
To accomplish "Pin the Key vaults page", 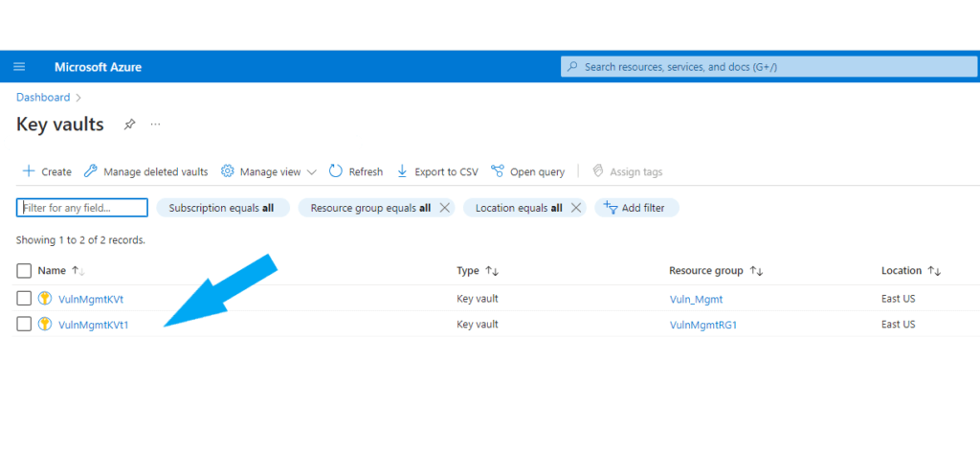I will pos(129,124).
